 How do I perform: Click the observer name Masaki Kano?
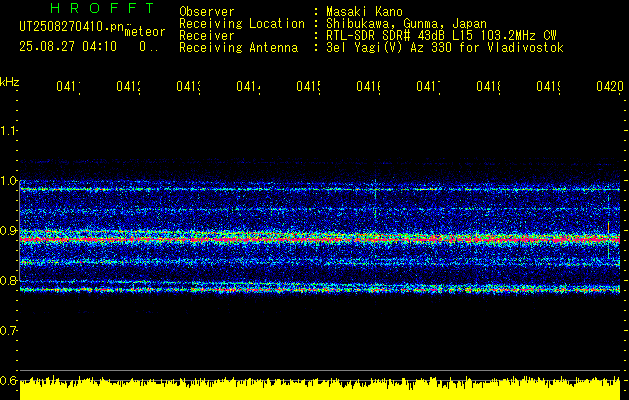pyautogui.click(x=364, y=12)
